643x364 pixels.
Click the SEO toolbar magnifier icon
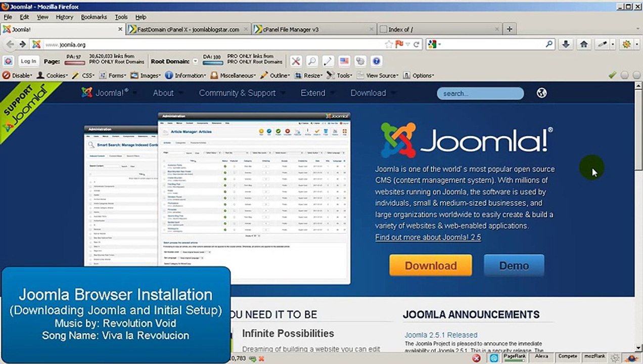(x=312, y=61)
